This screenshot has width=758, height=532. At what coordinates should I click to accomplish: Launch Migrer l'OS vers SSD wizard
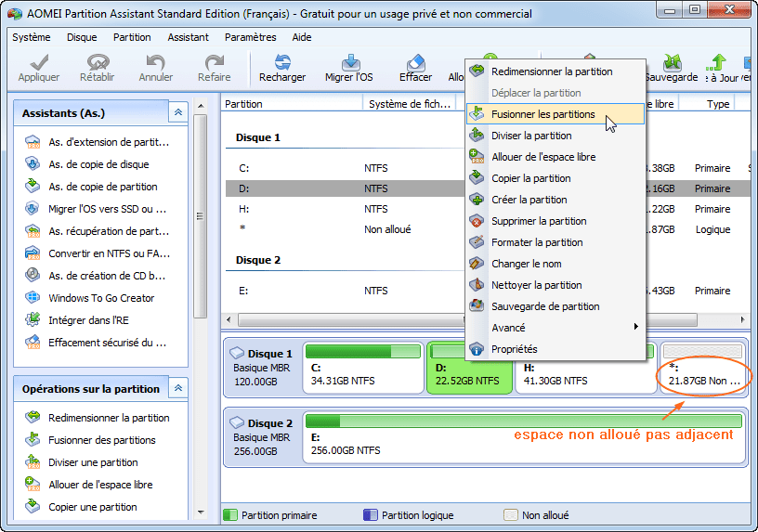point(96,209)
